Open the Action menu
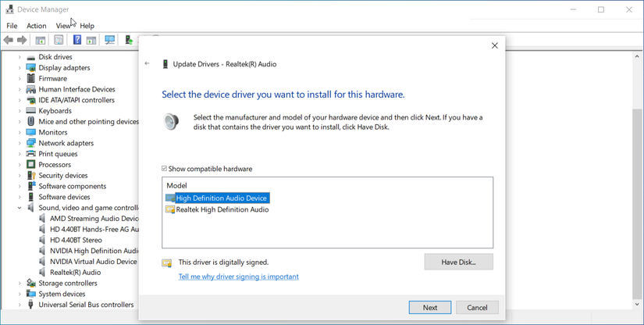The width and height of the screenshot is (644, 325). 37,26
